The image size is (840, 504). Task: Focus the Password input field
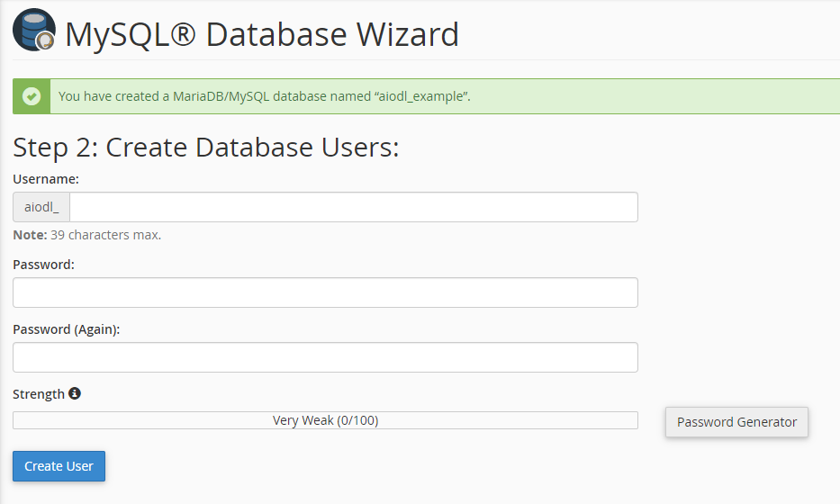[325, 292]
